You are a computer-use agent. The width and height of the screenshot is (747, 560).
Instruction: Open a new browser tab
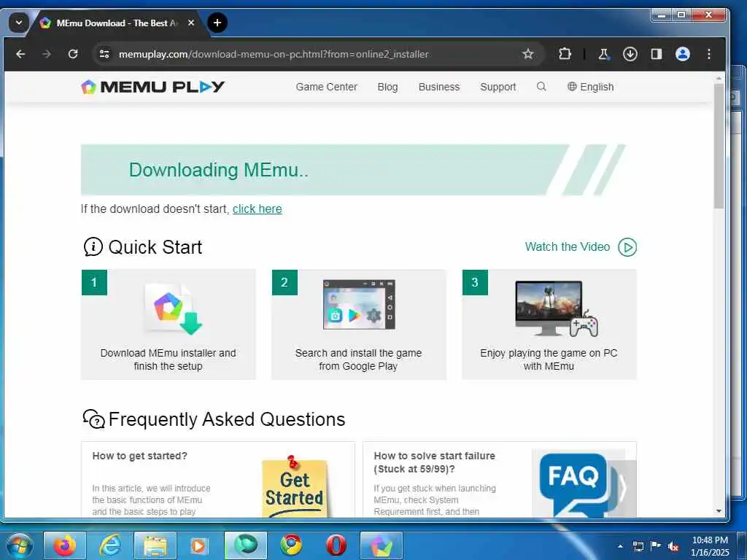pyautogui.click(x=217, y=23)
